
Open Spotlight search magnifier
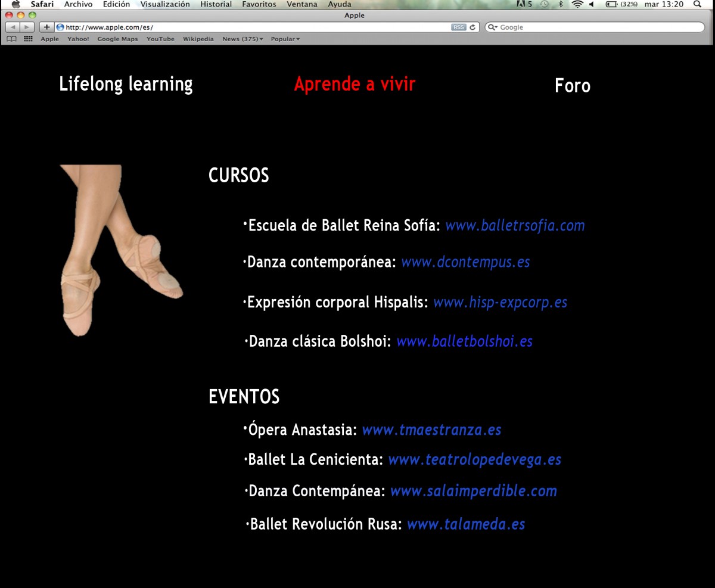point(698,4)
